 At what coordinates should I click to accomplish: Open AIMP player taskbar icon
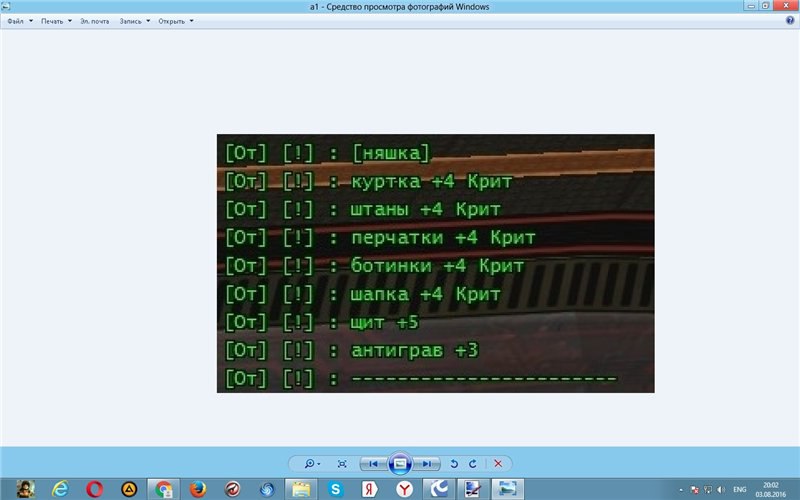tap(129, 489)
